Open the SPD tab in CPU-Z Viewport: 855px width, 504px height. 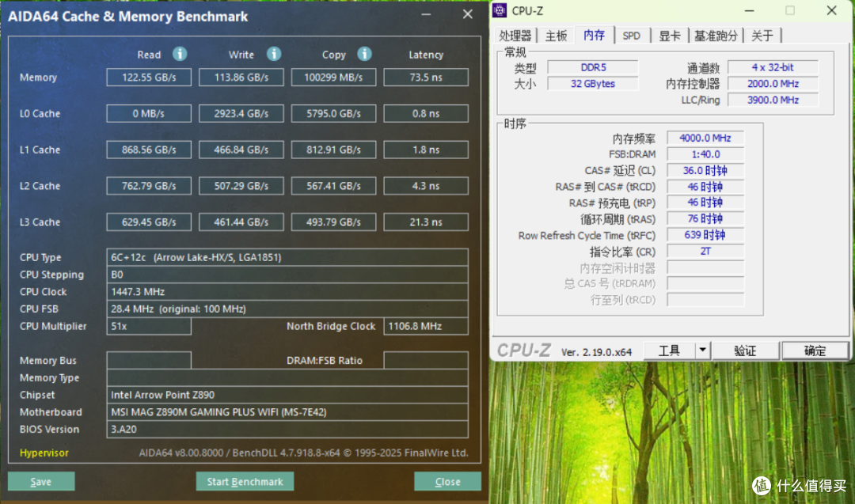[x=632, y=36]
